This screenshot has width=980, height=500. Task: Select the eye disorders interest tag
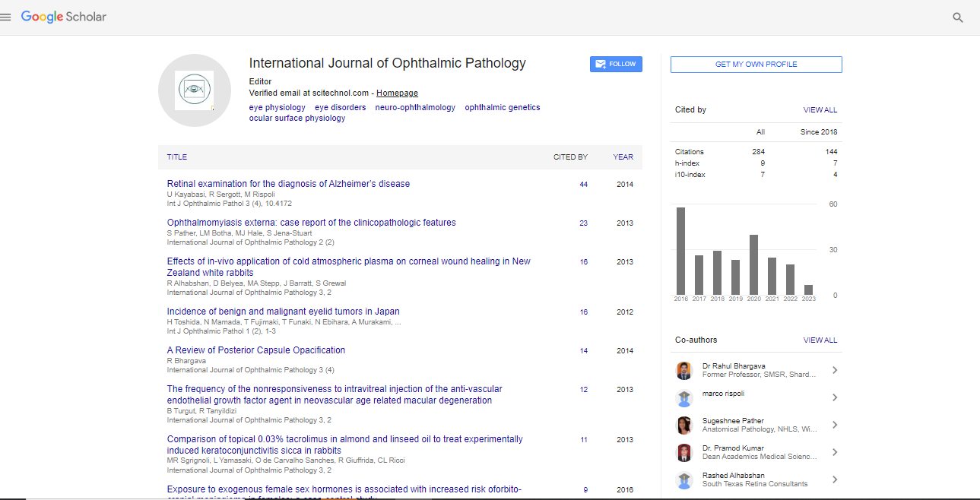[341, 108]
